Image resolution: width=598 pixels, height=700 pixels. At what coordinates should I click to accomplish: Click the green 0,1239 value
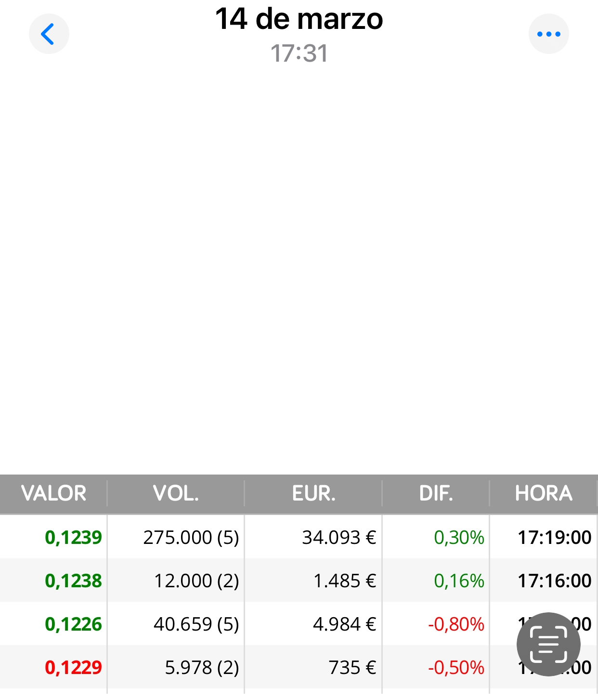[x=73, y=538]
